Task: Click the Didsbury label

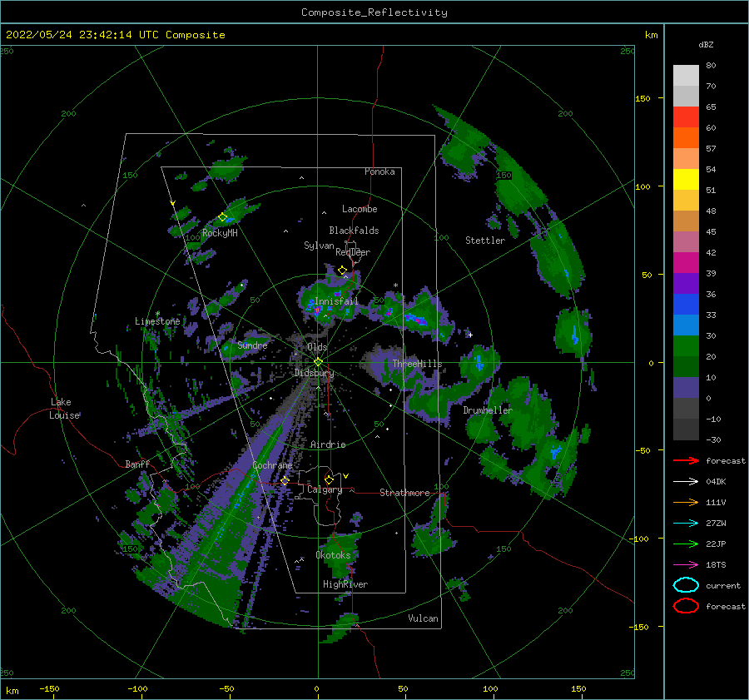Action: (315, 373)
